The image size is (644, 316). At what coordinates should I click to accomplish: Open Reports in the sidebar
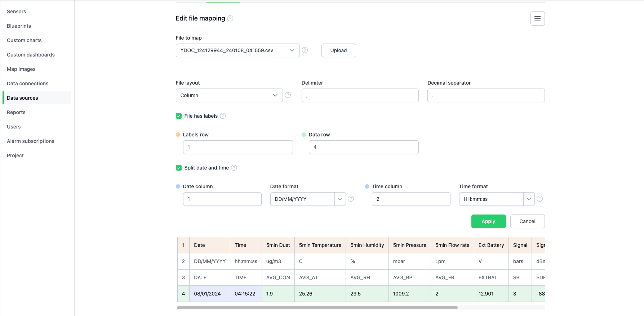point(16,112)
